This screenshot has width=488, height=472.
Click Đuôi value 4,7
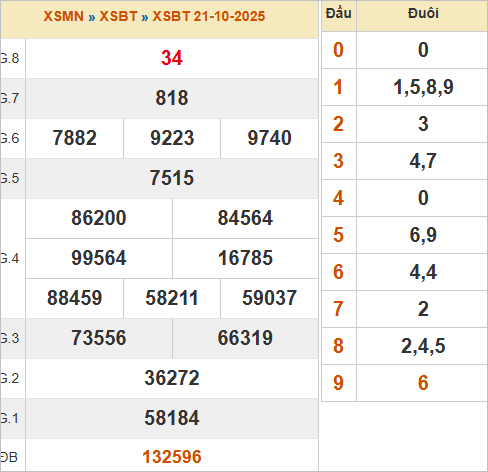pos(423,162)
